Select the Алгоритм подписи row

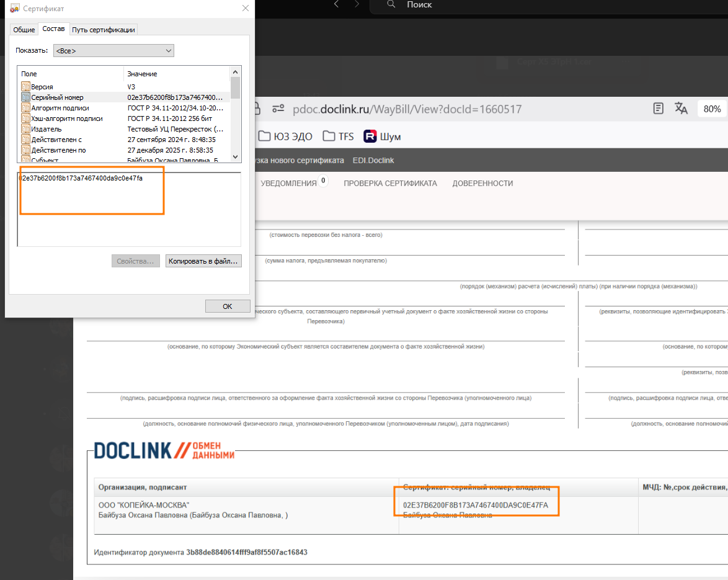click(123, 108)
